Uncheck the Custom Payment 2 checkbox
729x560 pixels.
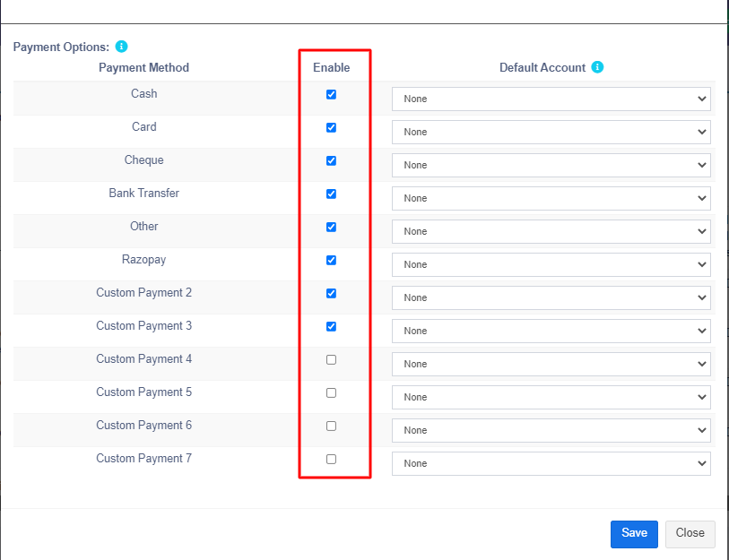click(x=331, y=293)
